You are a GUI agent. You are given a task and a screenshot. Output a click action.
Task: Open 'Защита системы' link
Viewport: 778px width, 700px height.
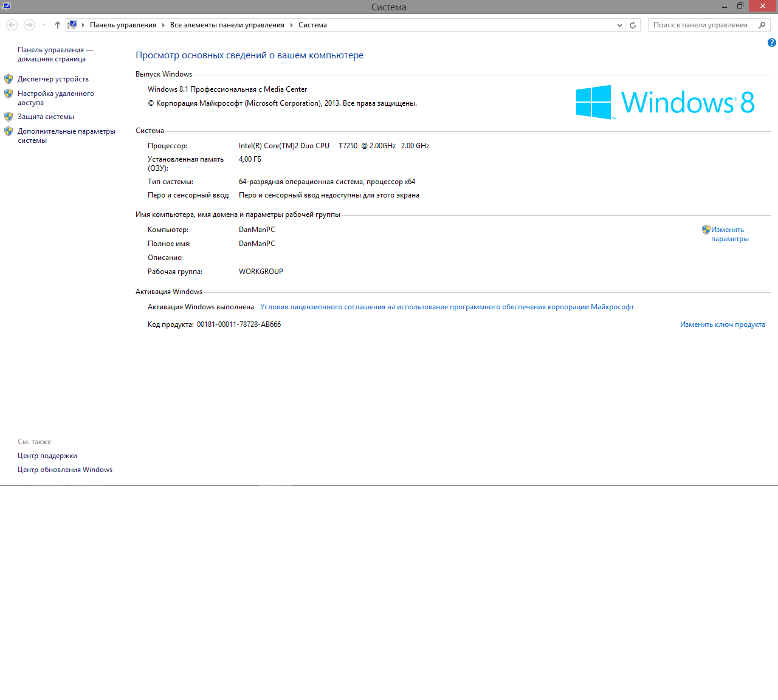point(46,117)
